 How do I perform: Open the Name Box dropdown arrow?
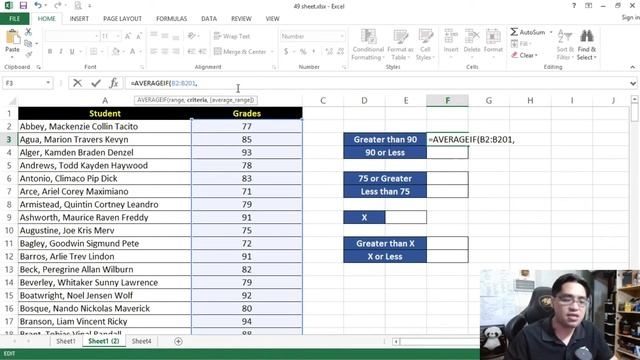coord(48,83)
